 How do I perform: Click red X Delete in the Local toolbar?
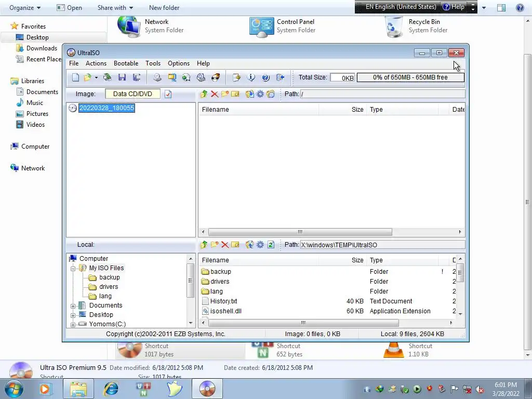click(x=224, y=245)
